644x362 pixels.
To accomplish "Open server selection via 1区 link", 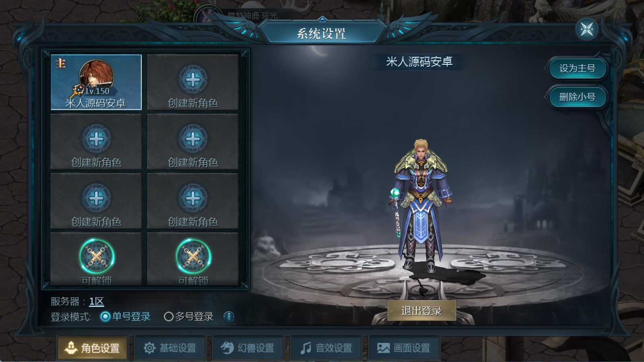I will (x=97, y=301).
